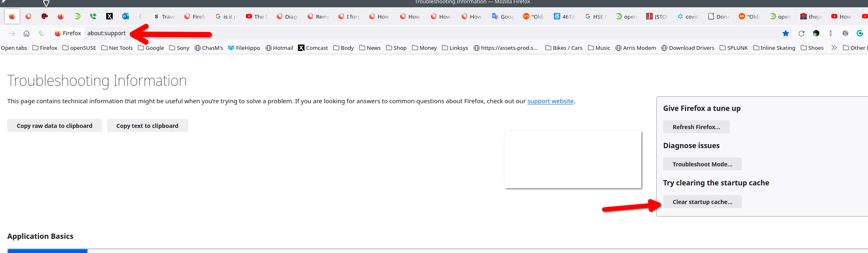
Task: Open the https://assets-prod.s... bookmark
Action: point(506,48)
